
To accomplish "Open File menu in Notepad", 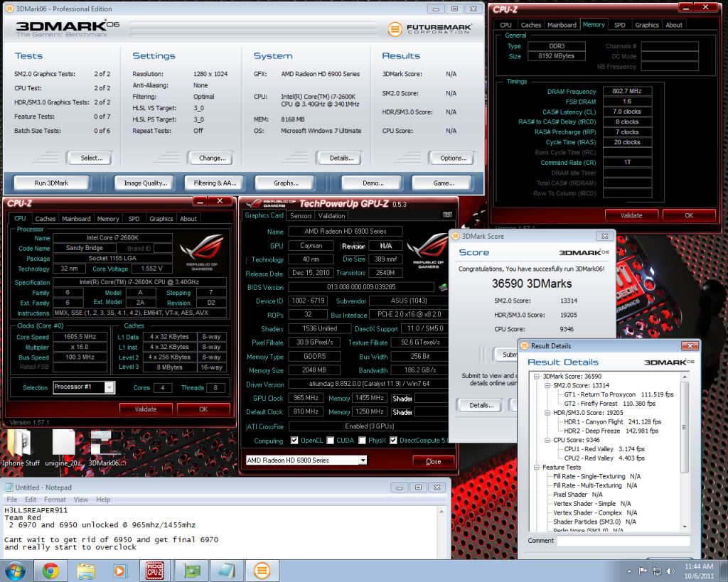I will pyautogui.click(x=11, y=500).
